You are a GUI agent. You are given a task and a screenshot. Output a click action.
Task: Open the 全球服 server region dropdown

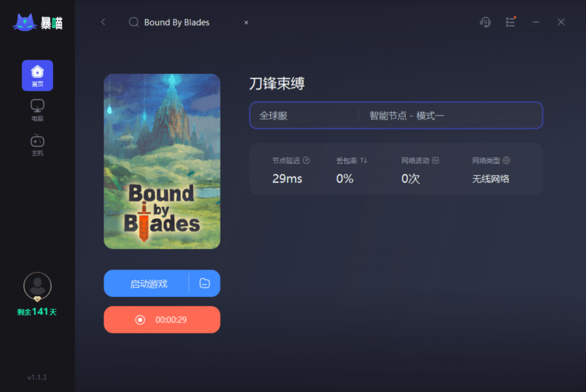coord(304,116)
